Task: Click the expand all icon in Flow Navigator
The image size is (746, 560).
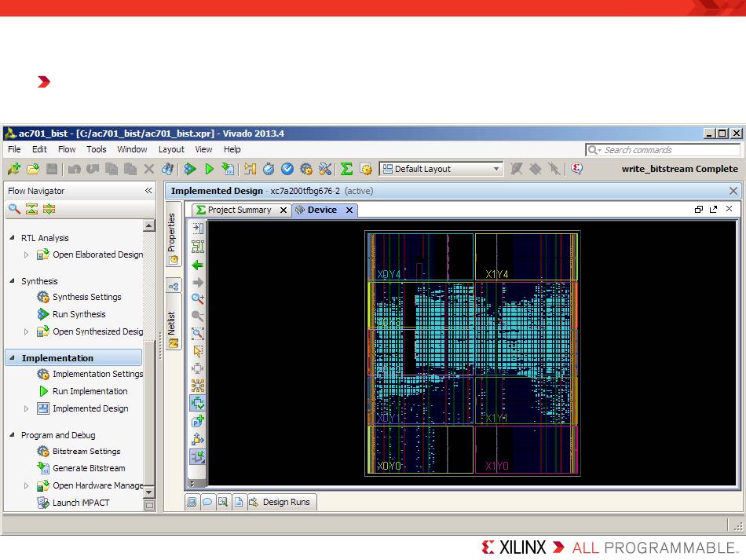Action: [x=49, y=209]
